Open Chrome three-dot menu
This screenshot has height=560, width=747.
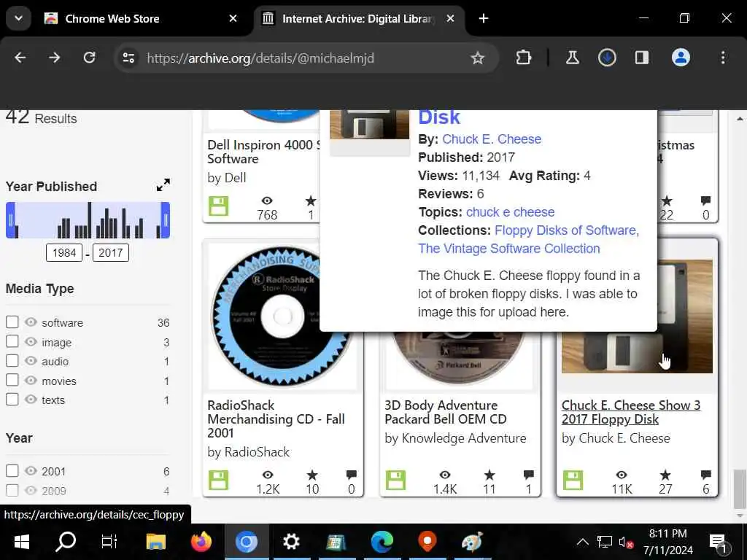click(723, 58)
